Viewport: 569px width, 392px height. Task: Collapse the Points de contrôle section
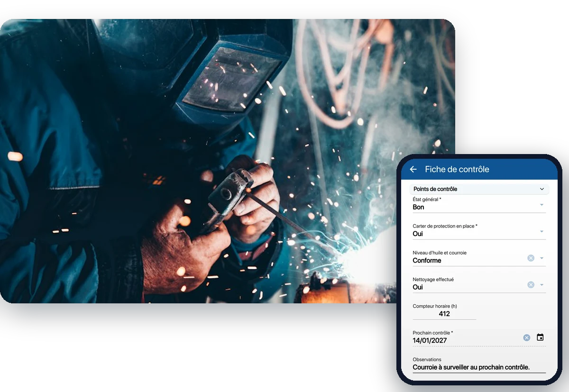click(542, 189)
